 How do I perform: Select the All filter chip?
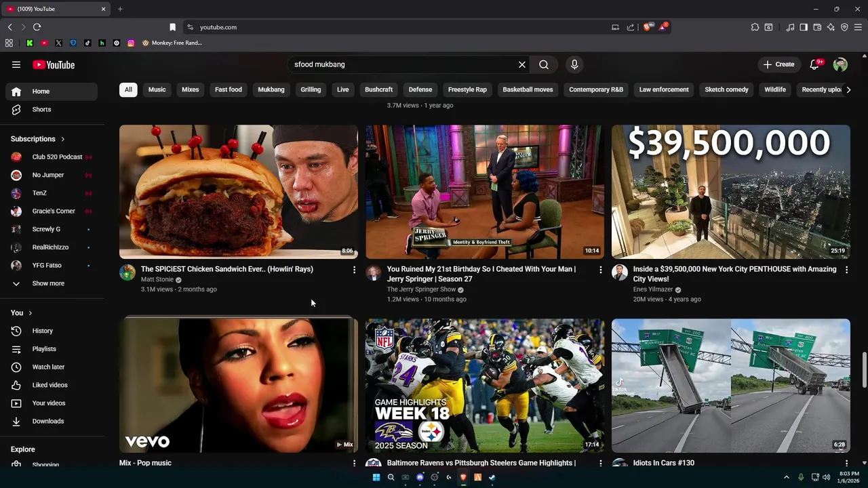tap(128, 89)
